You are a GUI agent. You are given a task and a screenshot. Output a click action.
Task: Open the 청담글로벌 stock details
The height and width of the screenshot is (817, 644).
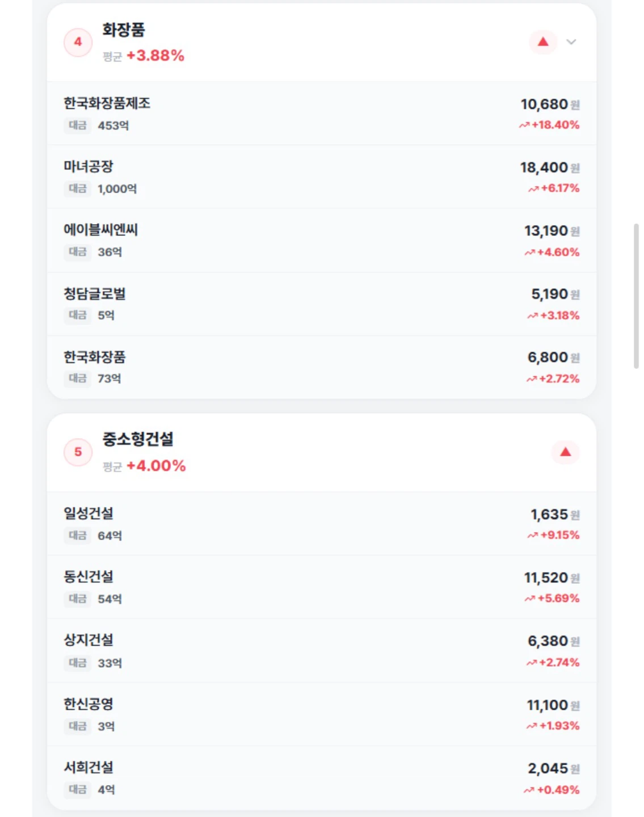tap(322, 304)
